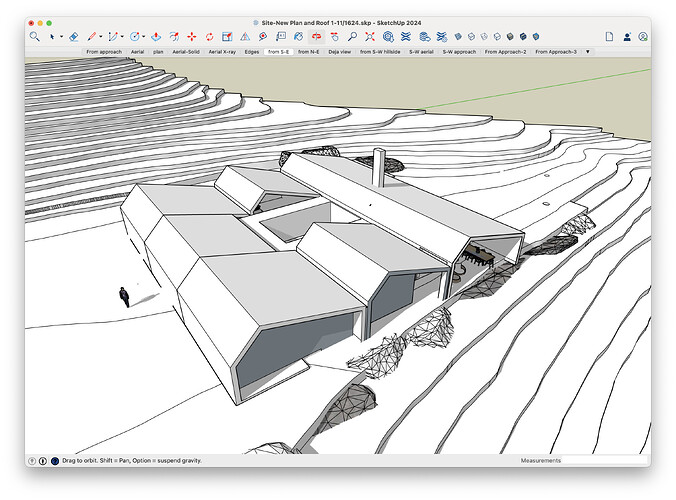This screenshot has width=676, height=500.
Task: Switch to 'S-W aerial' scene tab
Action: (421, 52)
